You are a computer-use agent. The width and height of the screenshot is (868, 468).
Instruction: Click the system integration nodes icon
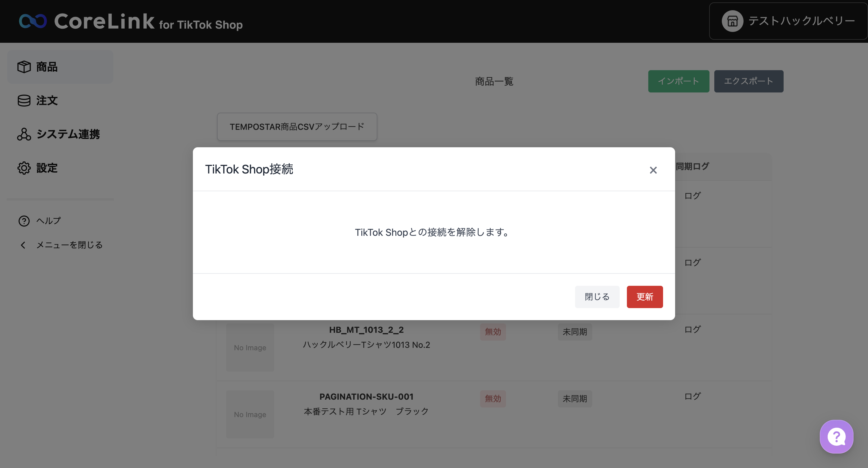click(24, 134)
